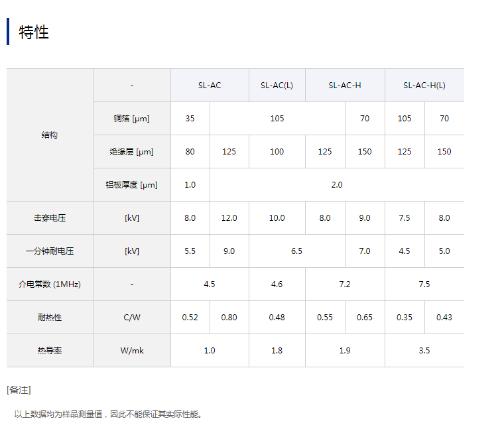Image resolution: width=504 pixels, height=429 pixels.
Task: Select the W/mk unit cell
Action: point(132,351)
